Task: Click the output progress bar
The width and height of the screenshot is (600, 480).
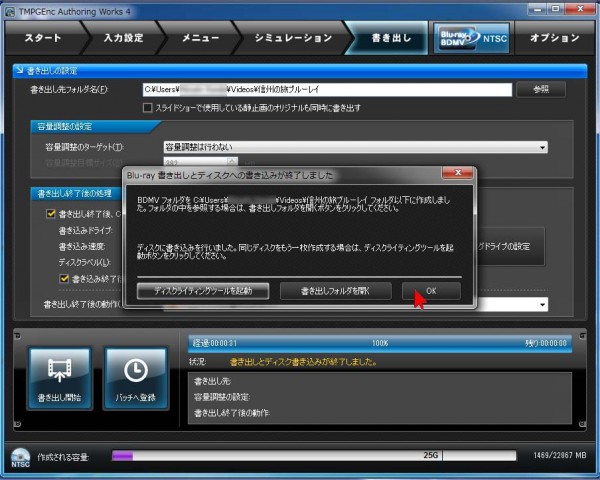Action: 380,343
